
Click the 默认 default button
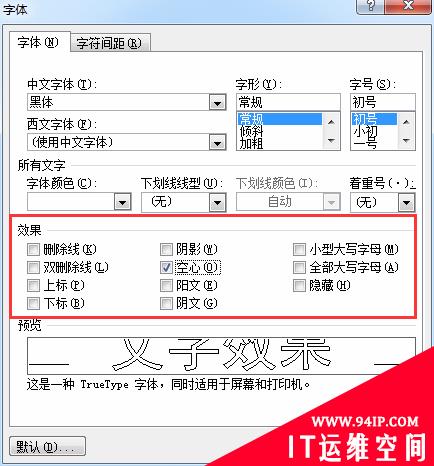pos(47,446)
